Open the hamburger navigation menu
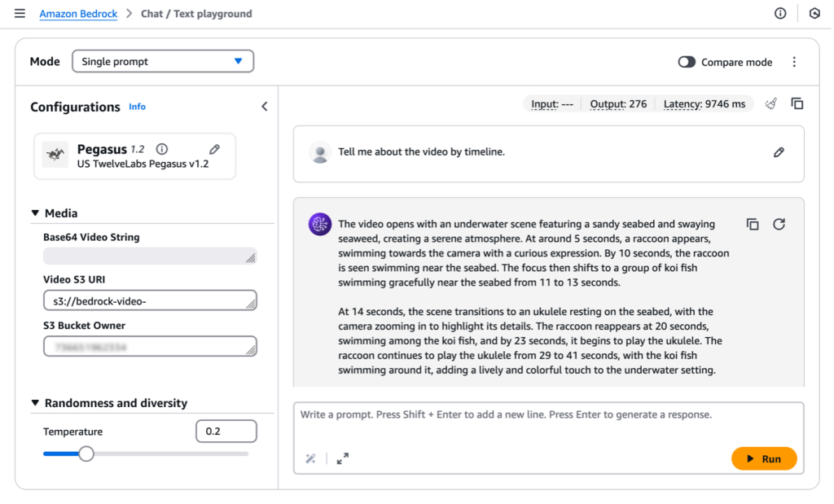This screenshot has height=504, width=834. pyautogui.click(x=20, y=13)
